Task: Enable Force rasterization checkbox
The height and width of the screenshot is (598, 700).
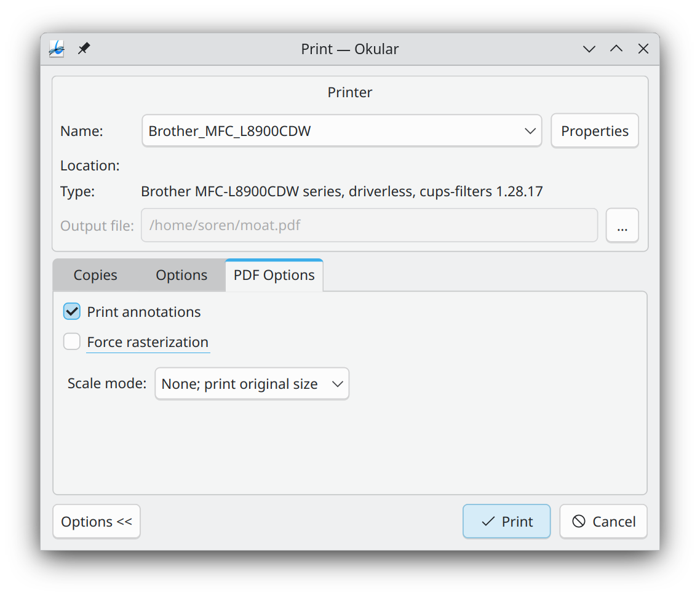Action: [72, 341]
